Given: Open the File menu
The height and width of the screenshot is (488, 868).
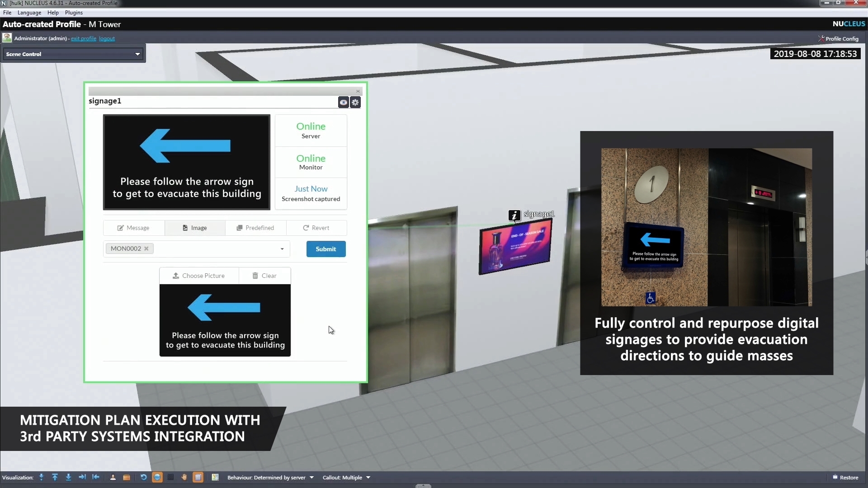Looking at the screenshot, I should [x=7, y=13].
